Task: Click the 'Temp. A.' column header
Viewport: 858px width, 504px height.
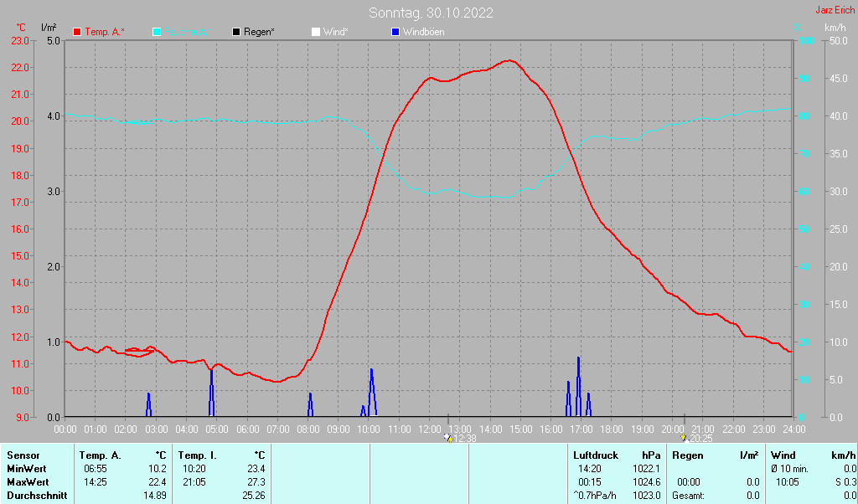Action: (x=101, y=455)
